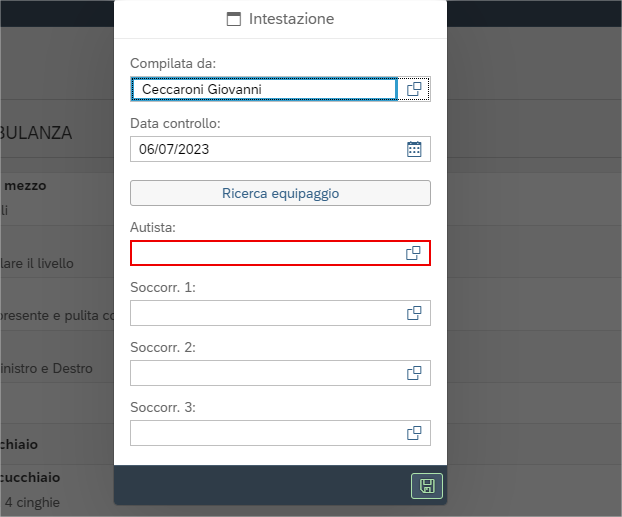Open value help for Soccorr. 3

click(413, 433)
